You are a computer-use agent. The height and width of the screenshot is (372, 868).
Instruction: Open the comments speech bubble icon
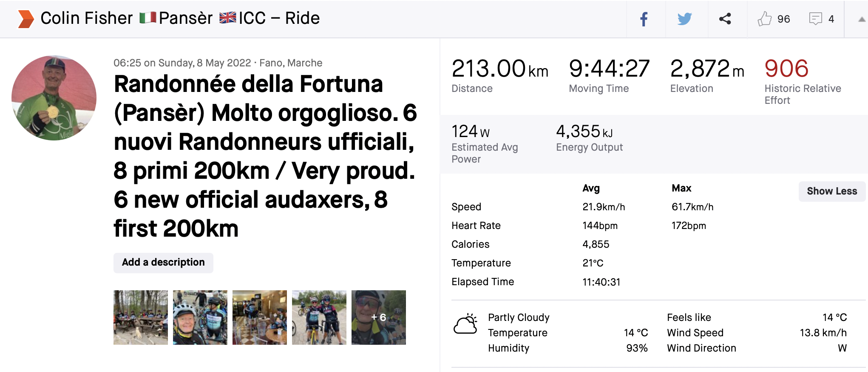point(815,19)
